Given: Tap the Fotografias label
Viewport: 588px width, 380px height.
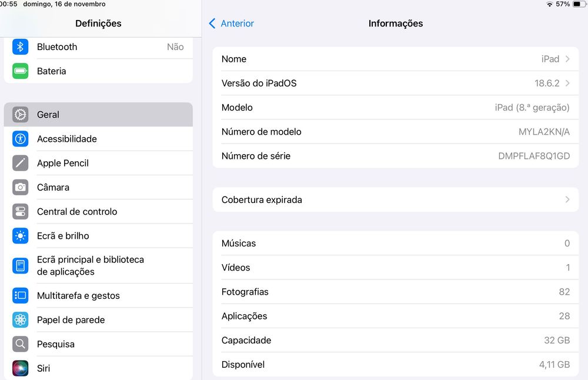Looking at the screenshot, I should click(x=245, y=292).
